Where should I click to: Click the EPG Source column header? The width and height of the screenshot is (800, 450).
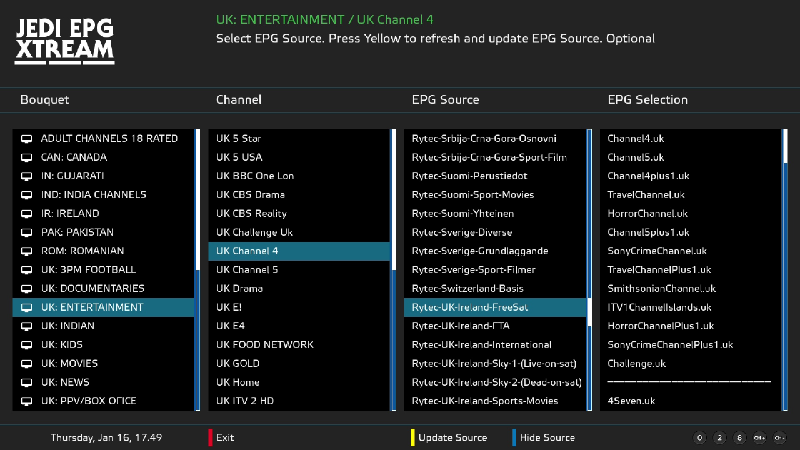tap(445, 99)
